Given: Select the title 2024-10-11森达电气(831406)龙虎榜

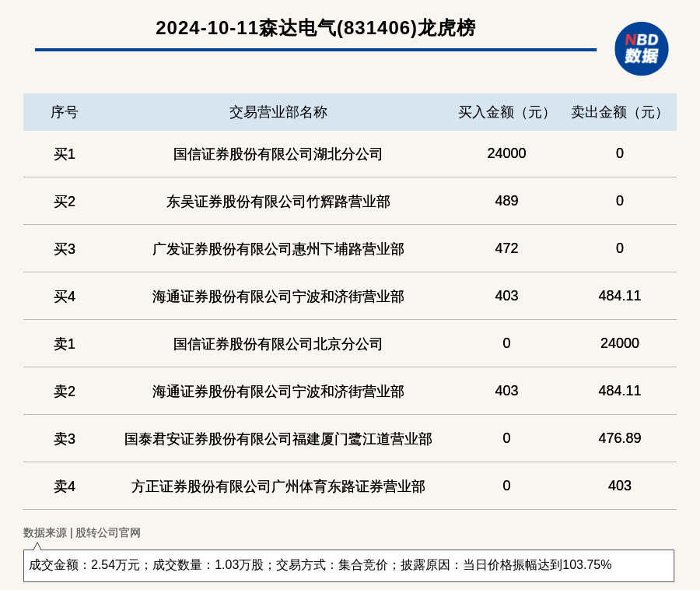Looking at the screenshot, I should point(316,28).
